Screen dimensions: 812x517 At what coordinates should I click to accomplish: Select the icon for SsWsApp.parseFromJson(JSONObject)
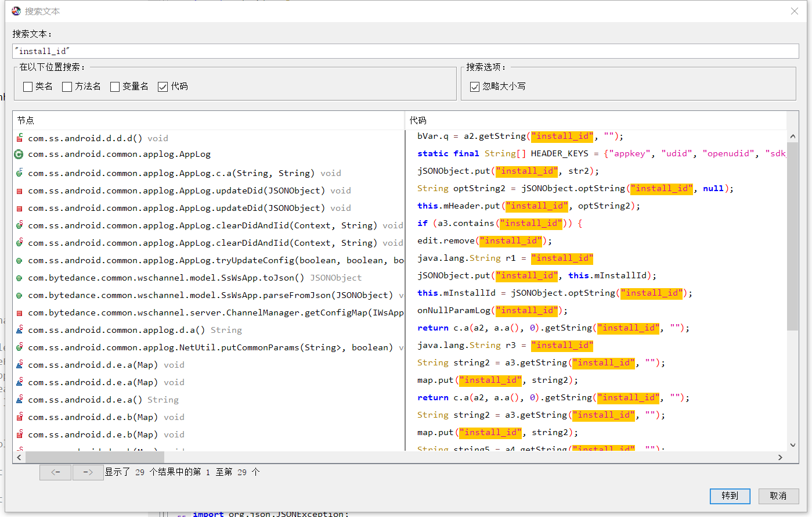(x=19, y=295)
